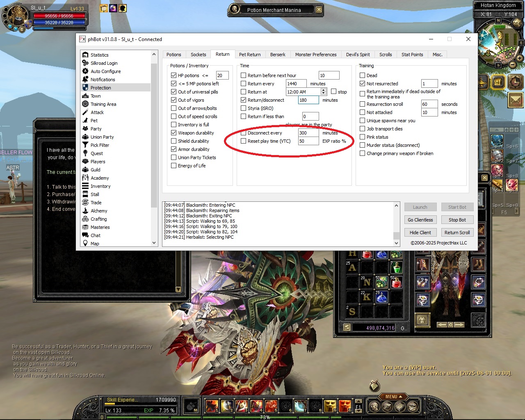The image size is (525, 420).
Task: Click the Return/disconnect minutes input field
Action: 308,100
